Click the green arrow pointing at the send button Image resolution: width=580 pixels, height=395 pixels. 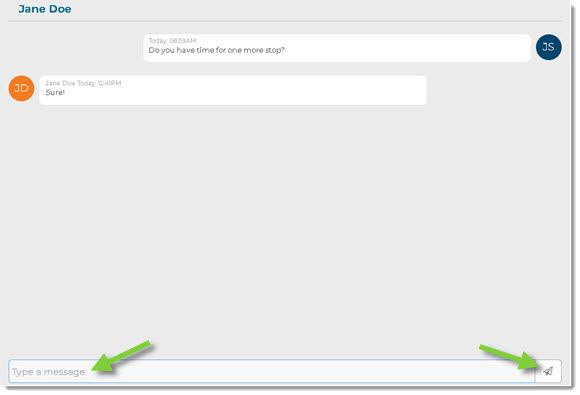[x=509, y=357]
